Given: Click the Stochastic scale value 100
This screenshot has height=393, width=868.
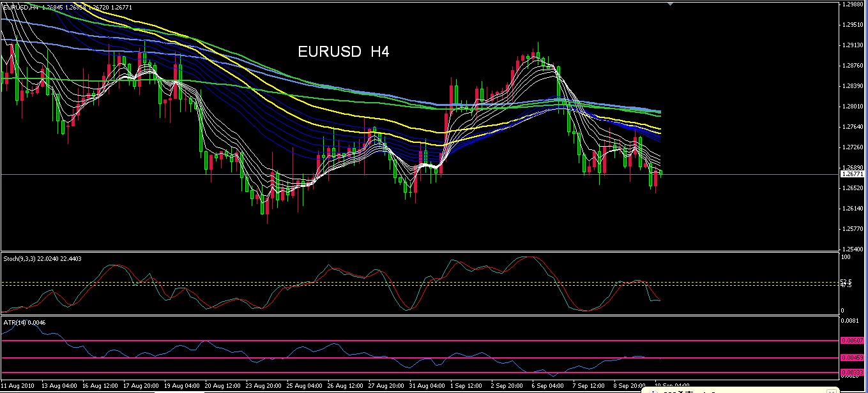Looking at the screenshot, I should 847,257.
